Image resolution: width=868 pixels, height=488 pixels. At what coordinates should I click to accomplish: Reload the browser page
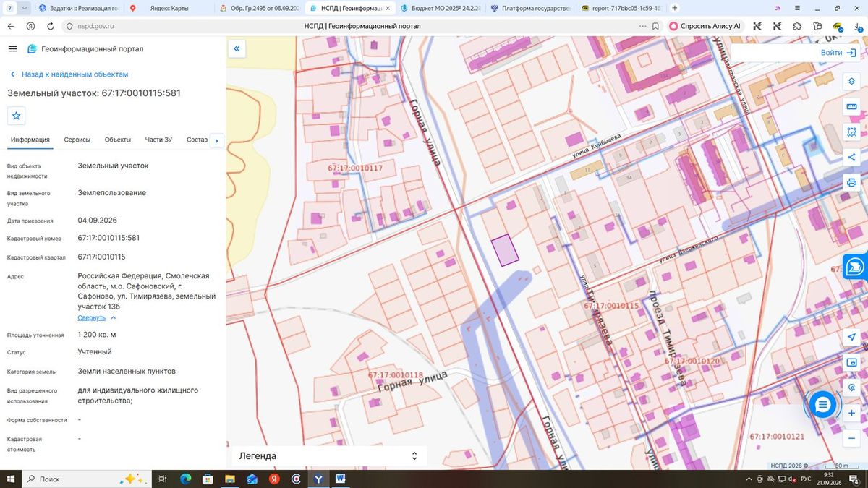[x=50, y=26]
